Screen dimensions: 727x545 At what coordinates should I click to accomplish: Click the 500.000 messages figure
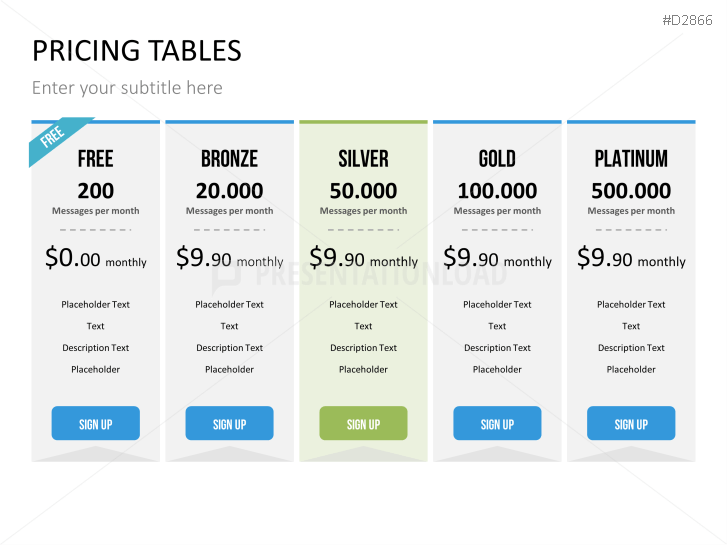631,190
